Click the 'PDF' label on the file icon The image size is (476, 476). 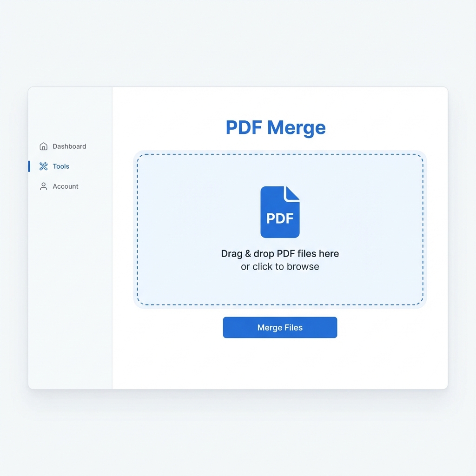pyautogui.click(x=280, y=218)
